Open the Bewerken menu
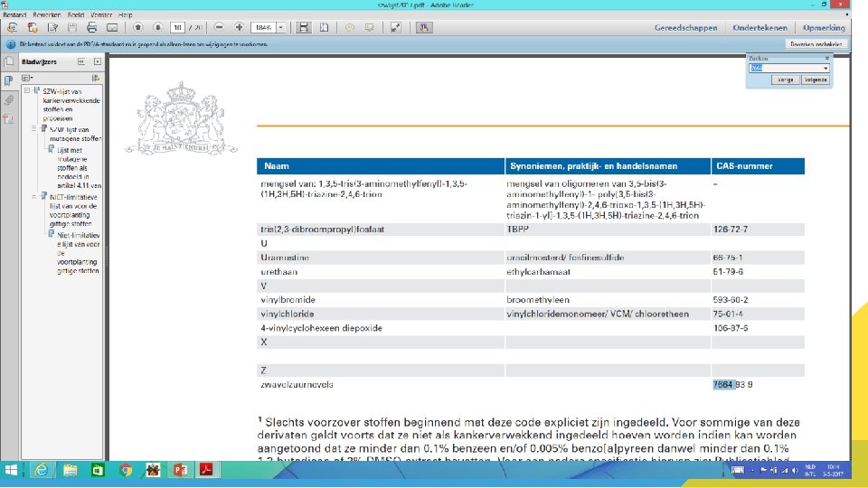Viewport: 868px width, 488px height. click(46, 15)
